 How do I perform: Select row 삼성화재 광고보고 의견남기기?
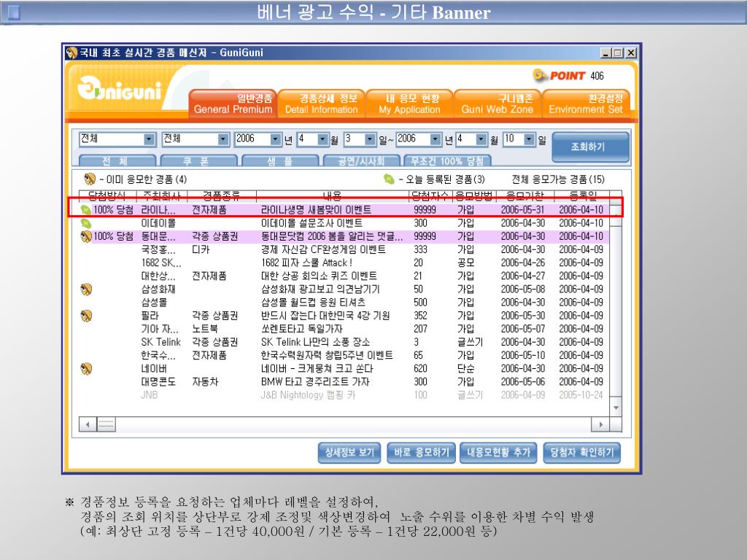(x=344, y=289)
